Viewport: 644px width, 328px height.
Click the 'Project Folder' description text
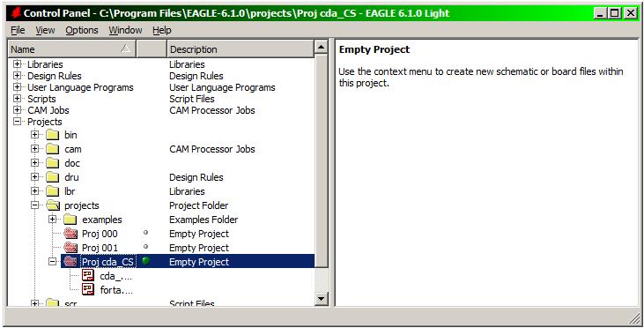pyautogui.click(x=199, y=205)
